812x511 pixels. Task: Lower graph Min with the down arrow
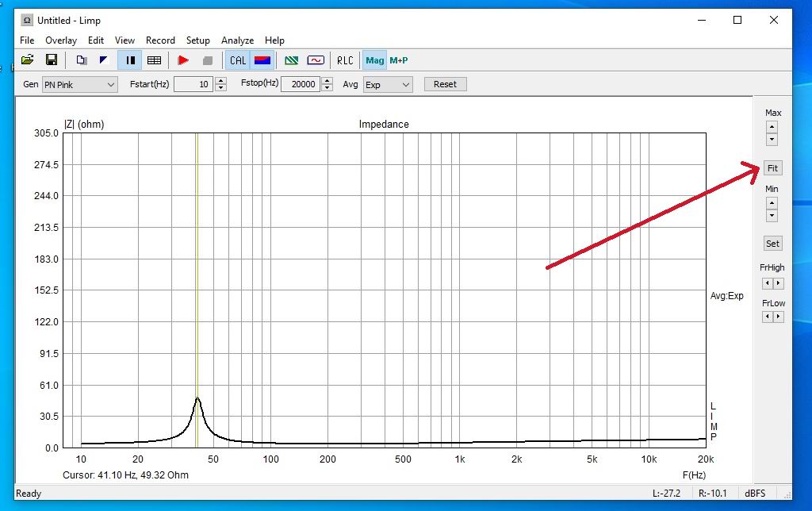click(772, 216)
